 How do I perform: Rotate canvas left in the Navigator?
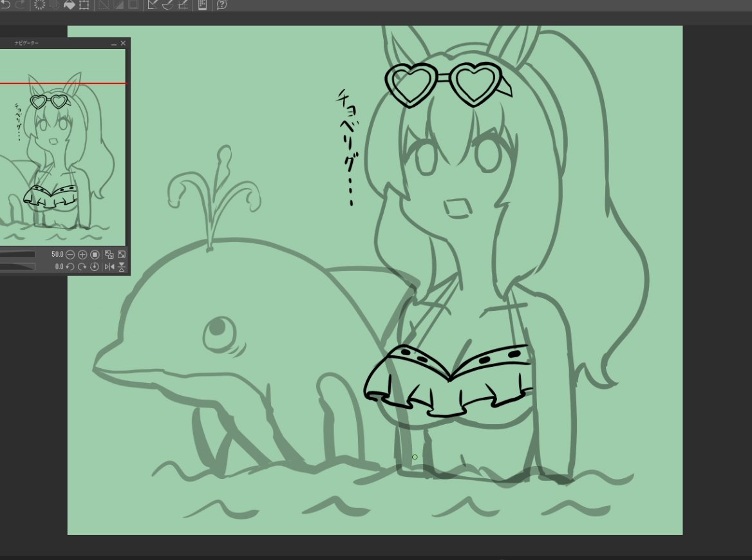pyautogui.click(x=70, y=266)
